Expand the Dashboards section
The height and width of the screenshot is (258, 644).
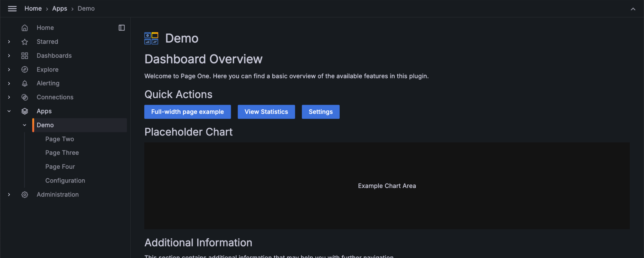tap(9, 55)
